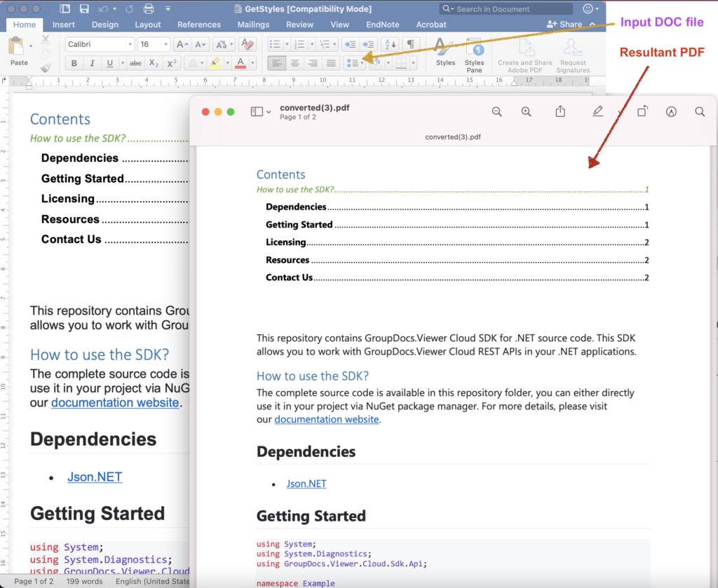Viewport: 718px width, 588px height.
Task: Click the Paste clipboard icon
Action: (17, 46)
